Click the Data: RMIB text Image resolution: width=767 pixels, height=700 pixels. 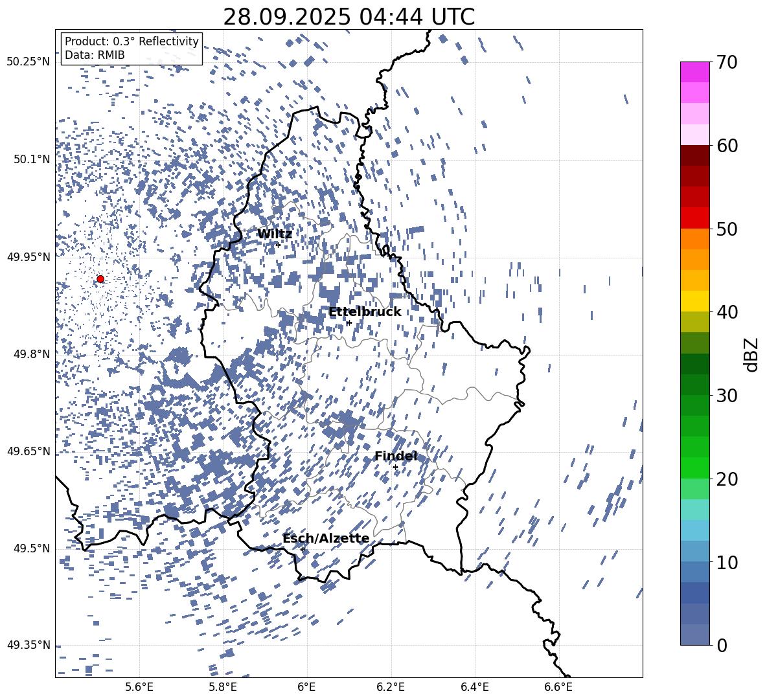[x=95, y=55]
